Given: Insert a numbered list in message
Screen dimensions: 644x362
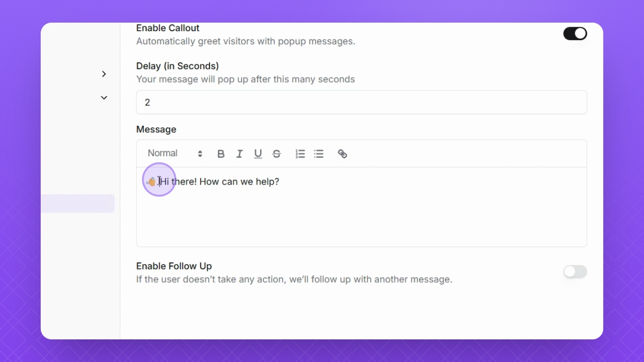Looking at the screenshot, I should point(300,154).
